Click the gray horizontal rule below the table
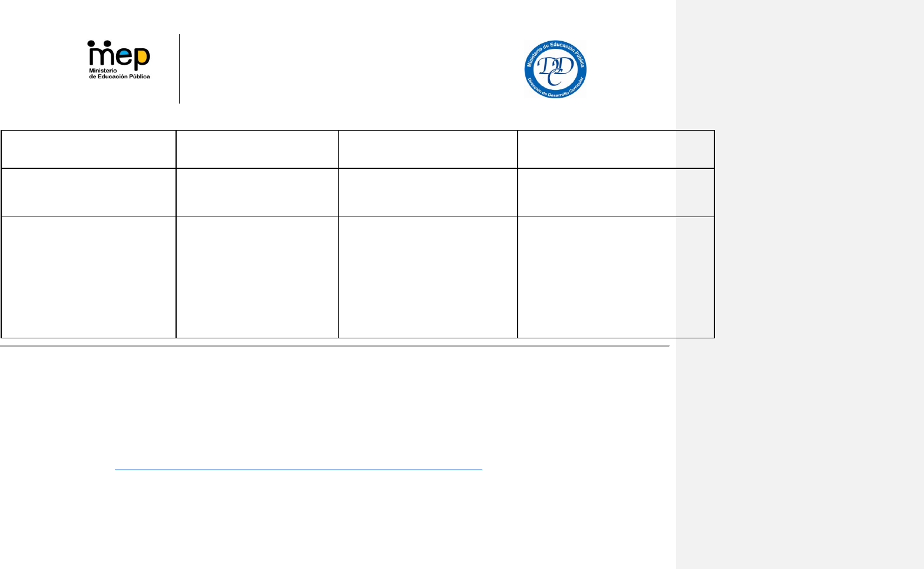 [x=335, y=347]
